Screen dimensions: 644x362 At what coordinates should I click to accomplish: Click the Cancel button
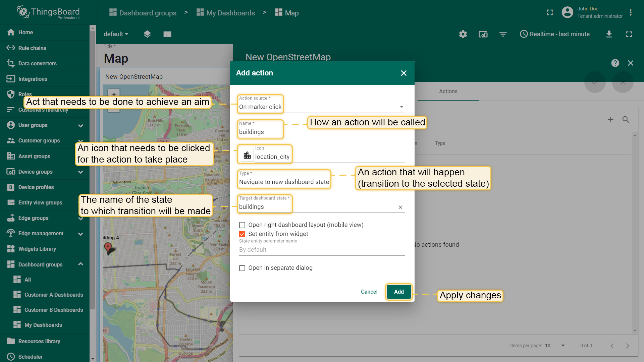[369, 292]
